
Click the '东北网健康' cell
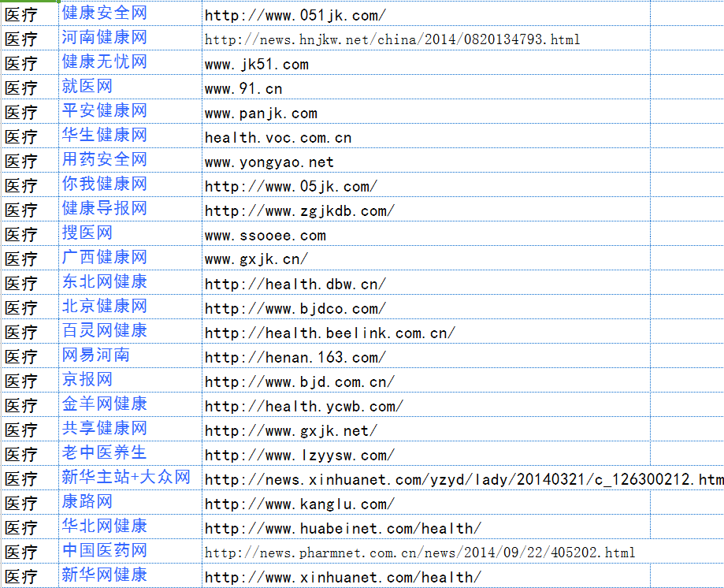[130, 282]
